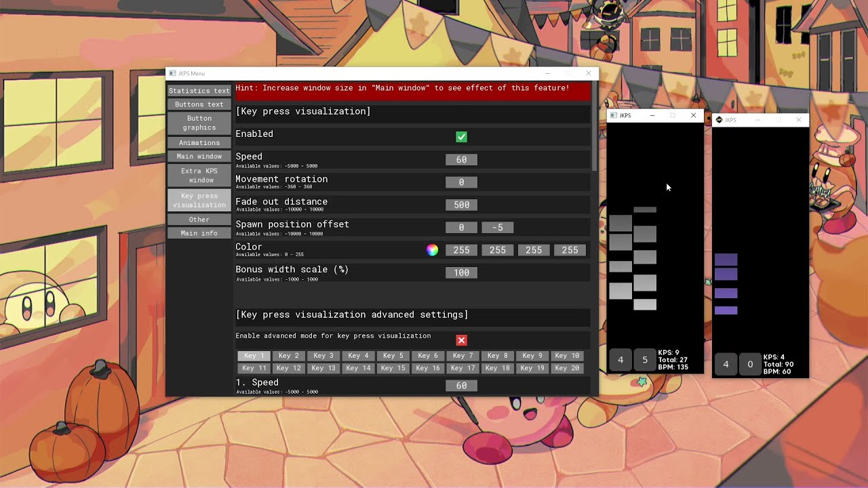The image size is (868, 488).
Task: Select the Key 9 button
Action: coord(532,356)
